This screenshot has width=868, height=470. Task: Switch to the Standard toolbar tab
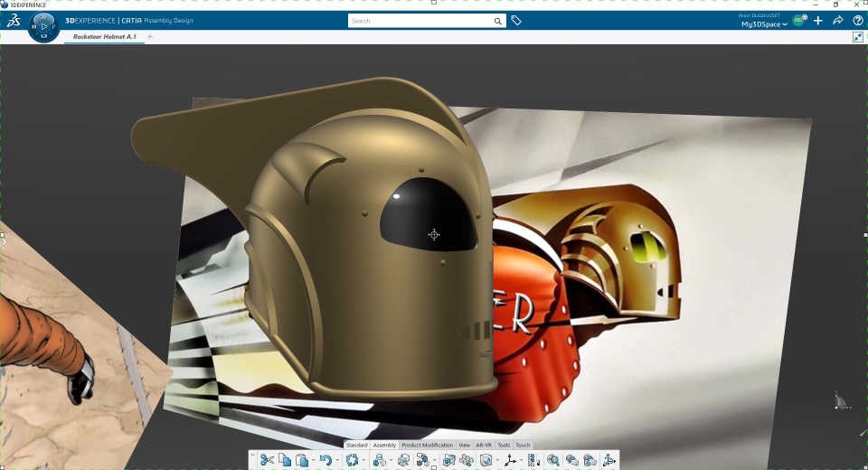(356, 445)
